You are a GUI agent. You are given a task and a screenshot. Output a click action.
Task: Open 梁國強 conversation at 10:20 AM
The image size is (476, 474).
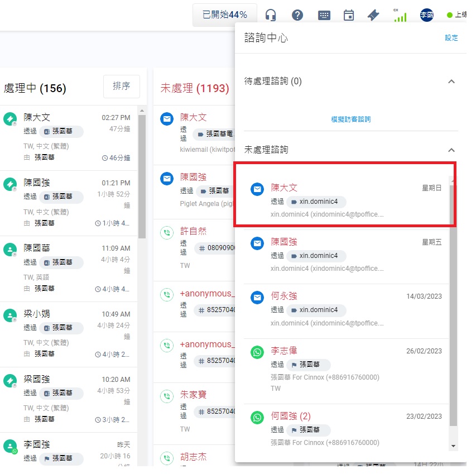click(69, 400)
